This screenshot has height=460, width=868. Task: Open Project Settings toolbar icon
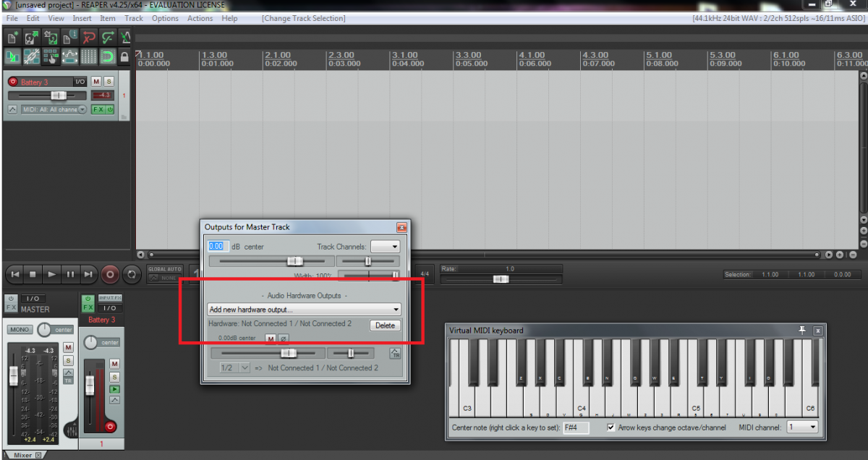coord(69,37)
